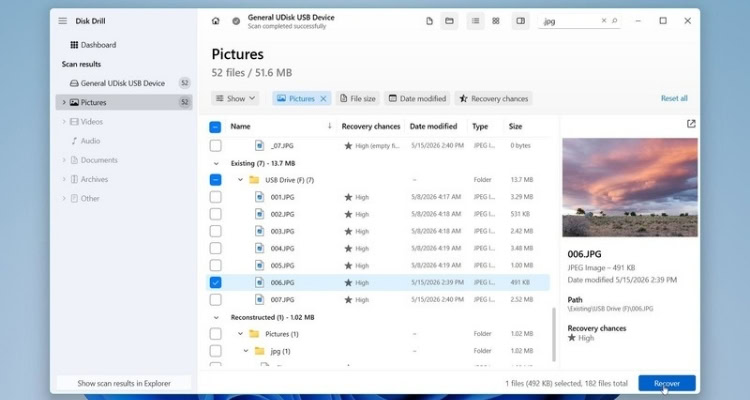Image resolution: width=750 pixels, height=400 pixels.
Task: Sort by Size column header
Action: tap(515, 126)
